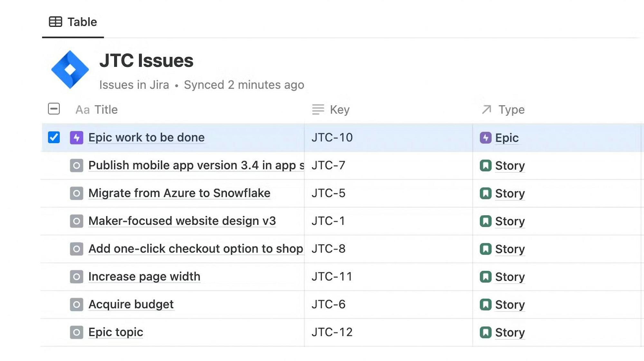Toggle the select-all checkbox in header
Screen dimensions: 644x361
(x=54, y=109)
